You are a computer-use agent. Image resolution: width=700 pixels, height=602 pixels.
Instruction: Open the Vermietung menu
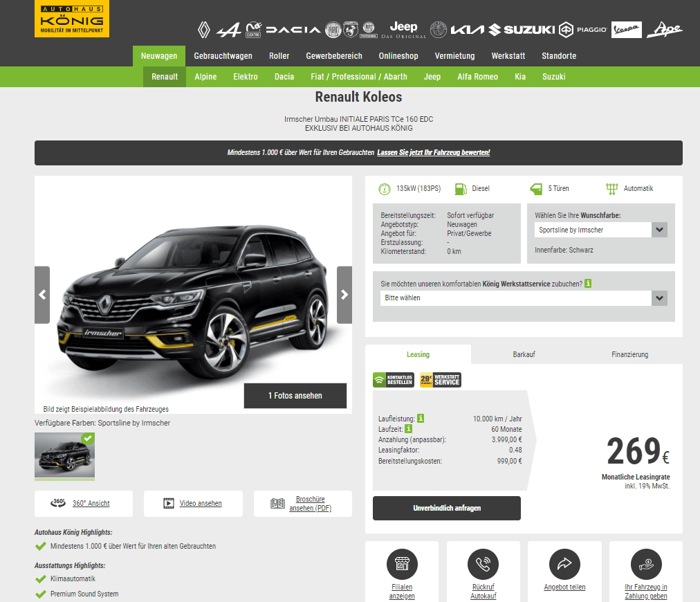454,56
